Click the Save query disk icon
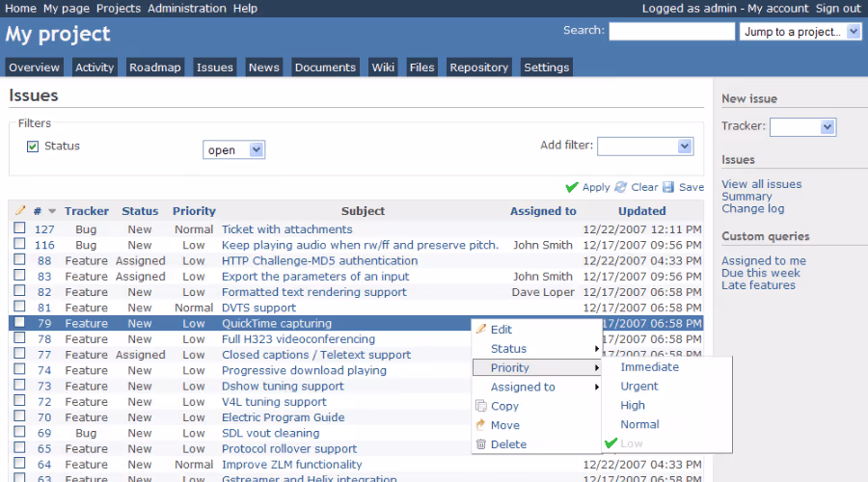 coord(668,187)
